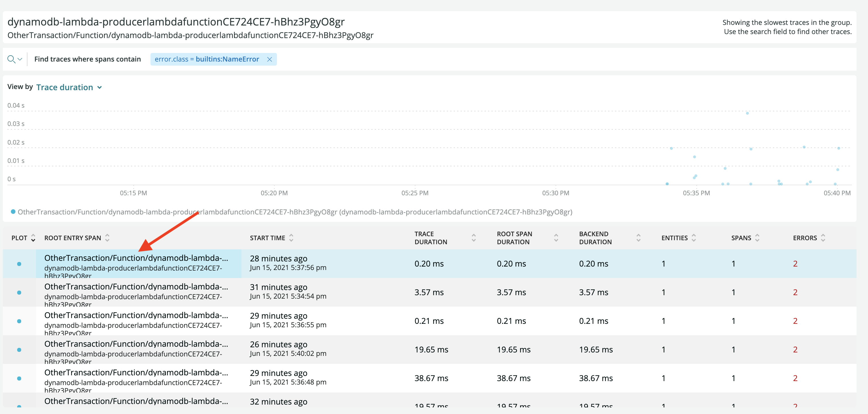The width and height of the screenshot is (868, 414).
Task: Toggle plot dot for the 38.67 ms trace
Action: pos(19,378)
